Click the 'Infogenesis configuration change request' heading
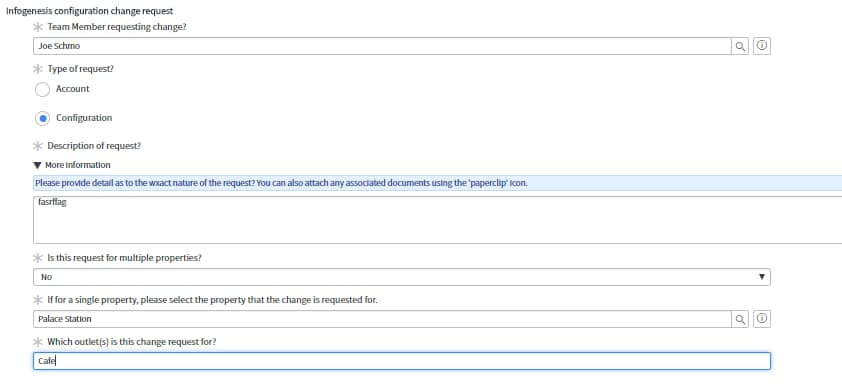Viewport: 842px width, 389px height. point(90,11)
